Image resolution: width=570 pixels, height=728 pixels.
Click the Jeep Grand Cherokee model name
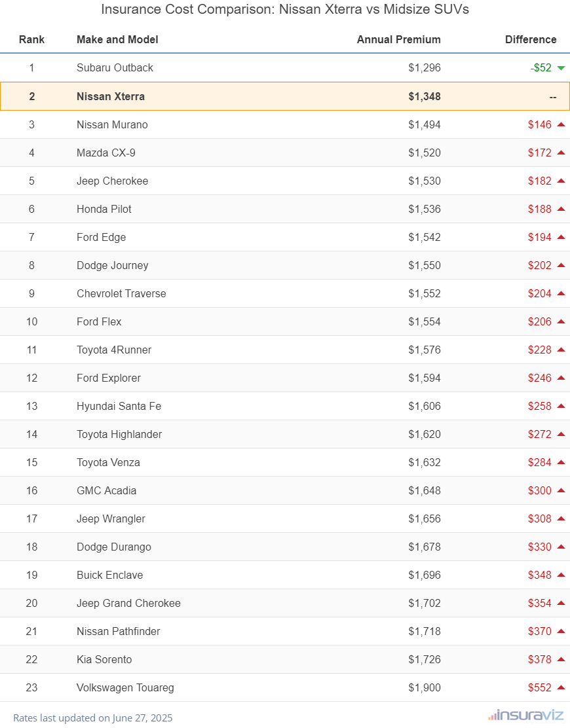[128, 603]
